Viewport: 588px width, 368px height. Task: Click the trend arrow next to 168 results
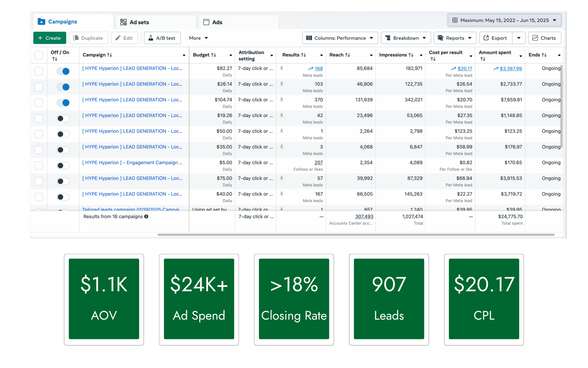click(x=311, y=69)
